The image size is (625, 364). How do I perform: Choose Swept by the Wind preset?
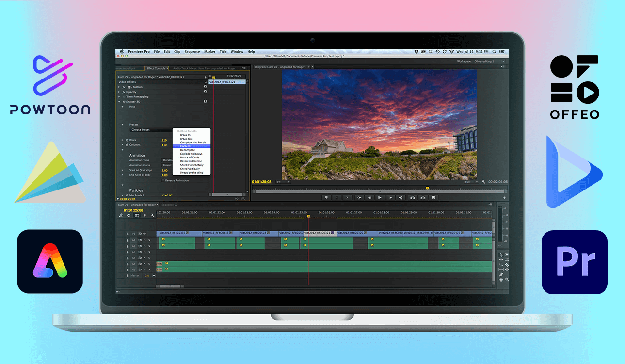(x=192, y=173)
